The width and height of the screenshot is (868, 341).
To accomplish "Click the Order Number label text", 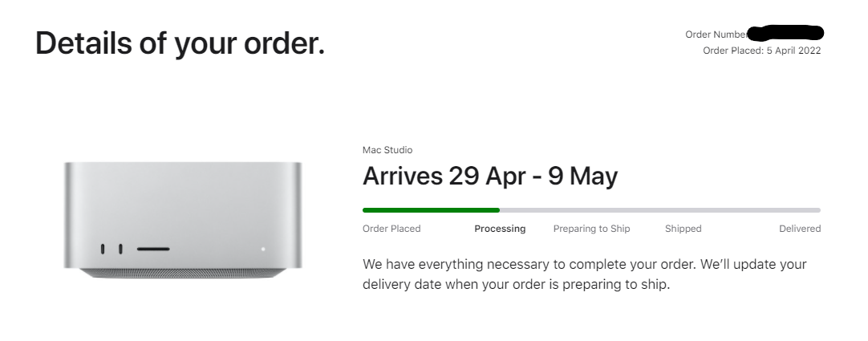I will tap(716, 35).
